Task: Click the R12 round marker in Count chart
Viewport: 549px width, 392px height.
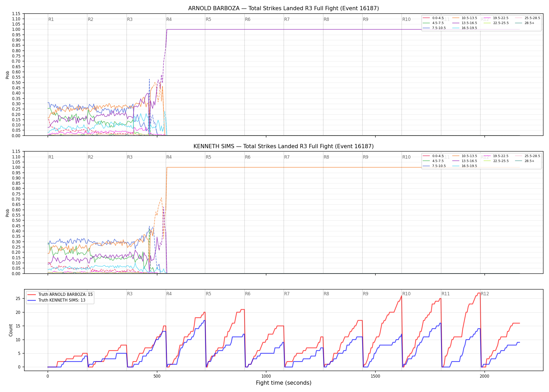Action: coord(485,294)
